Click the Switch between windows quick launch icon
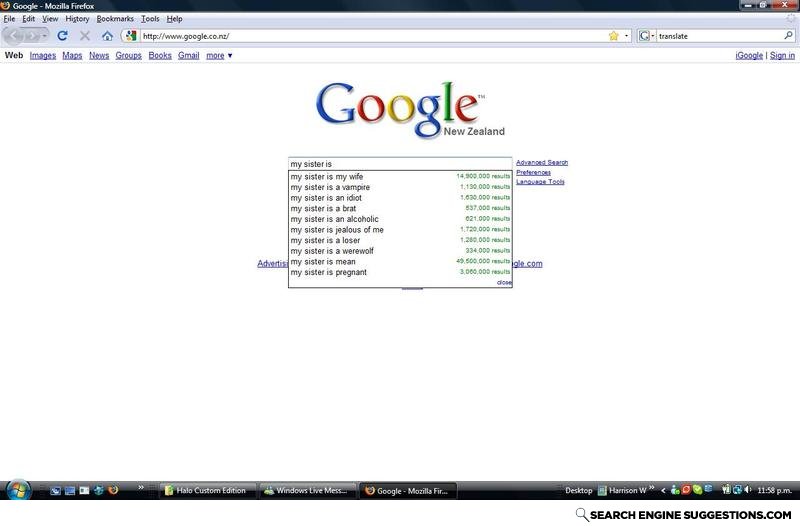Viewport: 800px width, 526px height. (70, 490)
